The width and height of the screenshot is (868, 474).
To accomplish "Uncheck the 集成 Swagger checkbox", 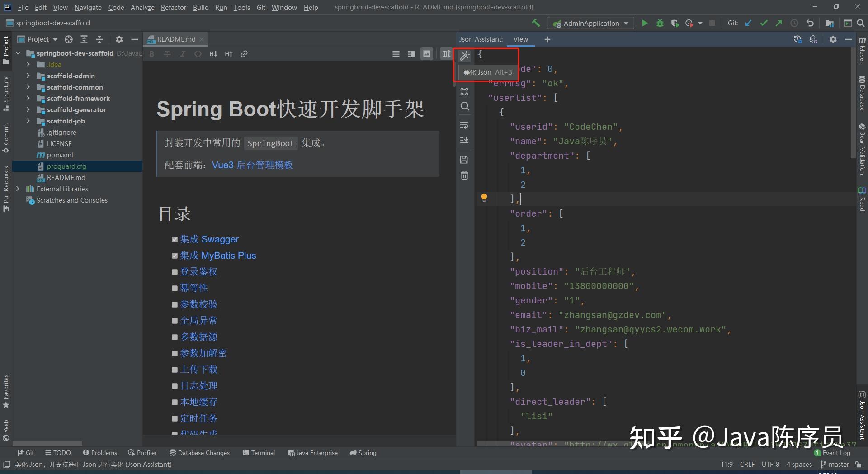I will [175, 239].
